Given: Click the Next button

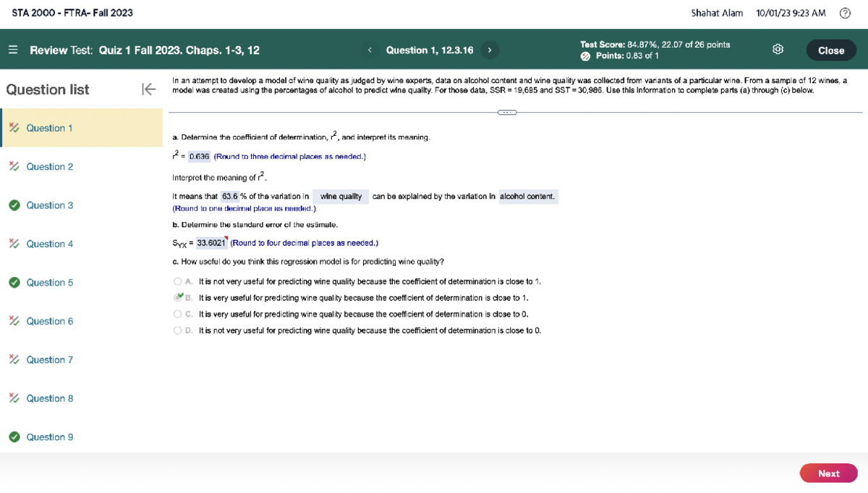Looking at the screenshot, I should click(828, 473).
